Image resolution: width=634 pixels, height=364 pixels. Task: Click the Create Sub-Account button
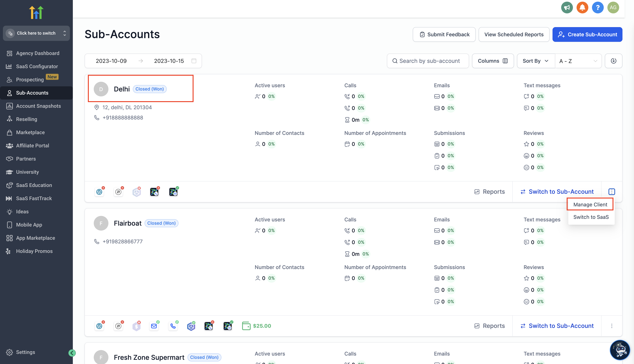click(587, 34)
